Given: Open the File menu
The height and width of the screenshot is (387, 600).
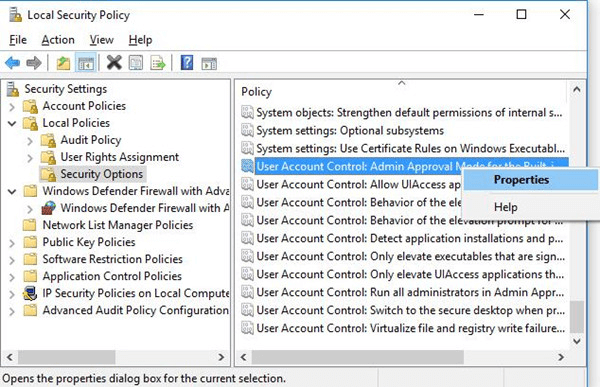Looking at the screenshot, I should pos(18,40).
